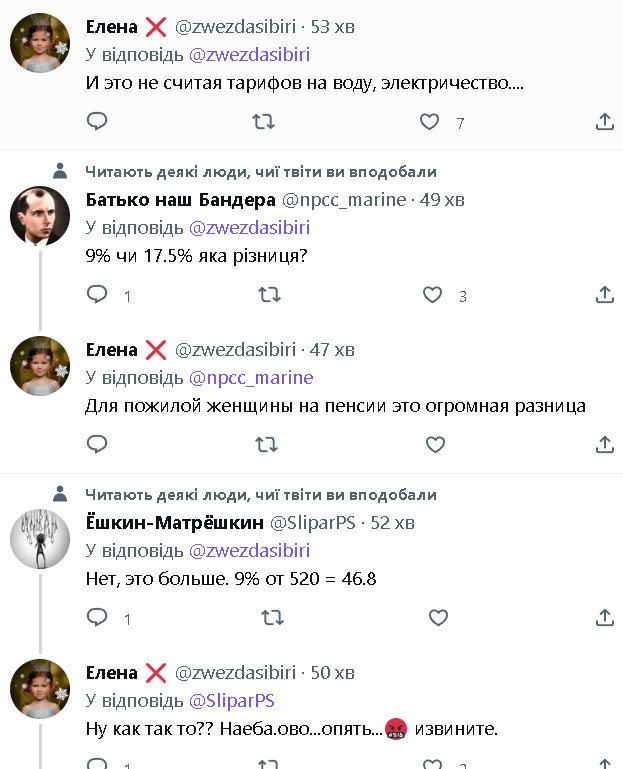
Task: Open @SliparPS mention link in Elena's last reply
Action: 231,700
